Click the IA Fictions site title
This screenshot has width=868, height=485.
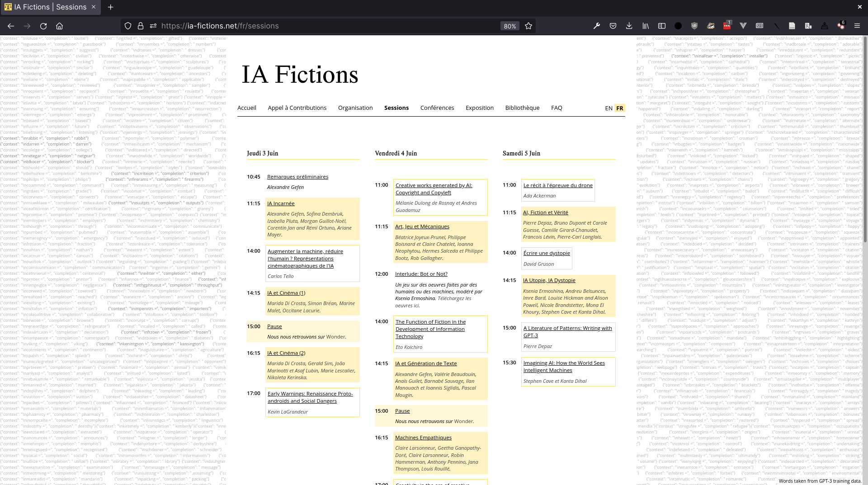tap(300, 75)
